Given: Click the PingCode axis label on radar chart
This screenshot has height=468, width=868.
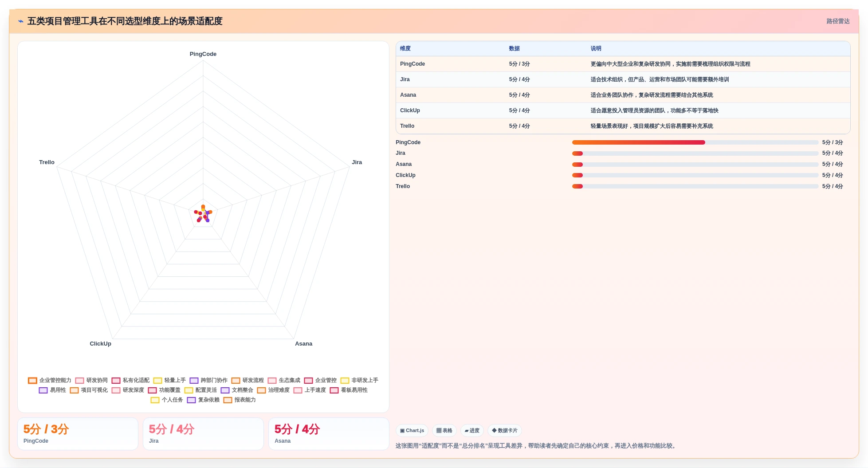Looking at the screenshot, I should 203,54.
